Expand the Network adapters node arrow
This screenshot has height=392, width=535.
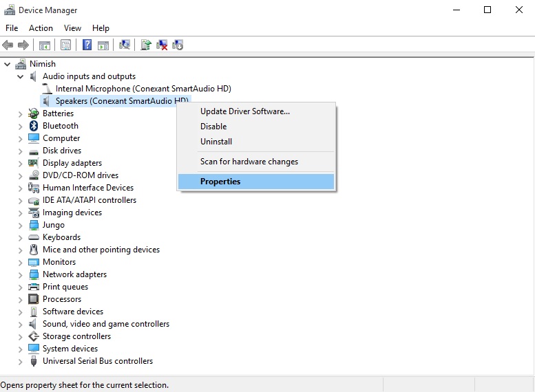pos(20,275)
